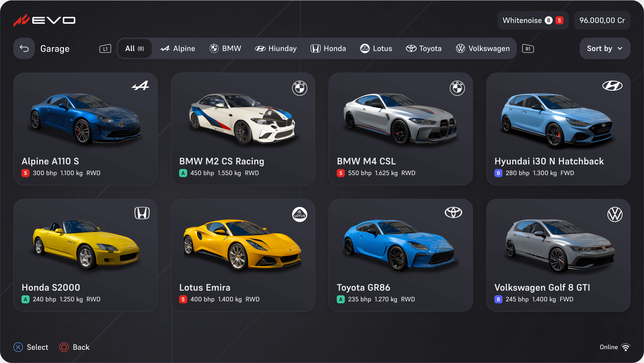Click the Select cross button prompt

[x=31, y=347]
